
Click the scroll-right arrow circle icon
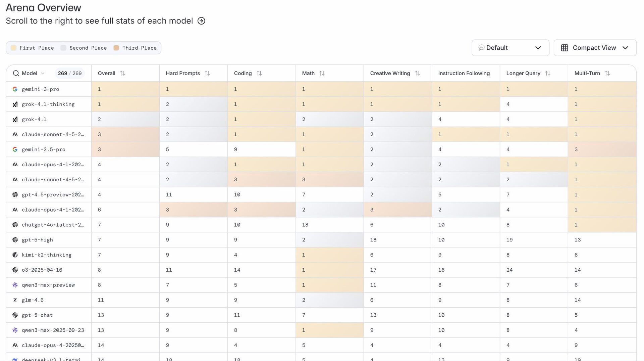tap(201, 21)
